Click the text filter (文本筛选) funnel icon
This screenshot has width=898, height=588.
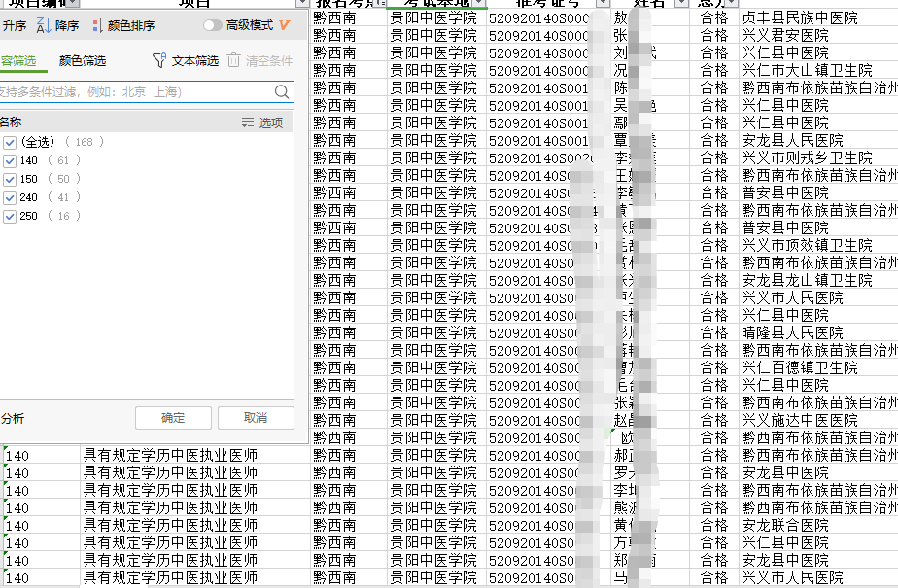tap(160, 61)
